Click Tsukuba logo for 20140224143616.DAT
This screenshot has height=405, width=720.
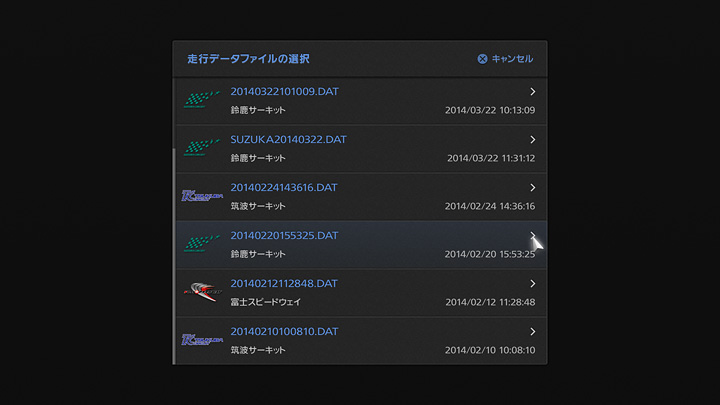(201, 196)
